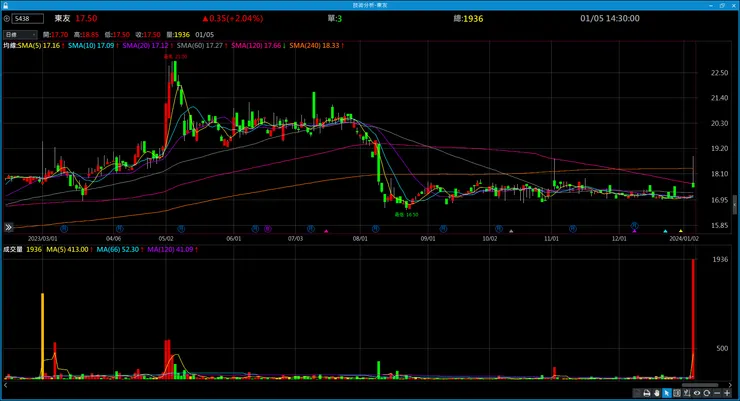Maximize the chart window
This screenshot has height=401, width=740.
[x=722, y=5]
